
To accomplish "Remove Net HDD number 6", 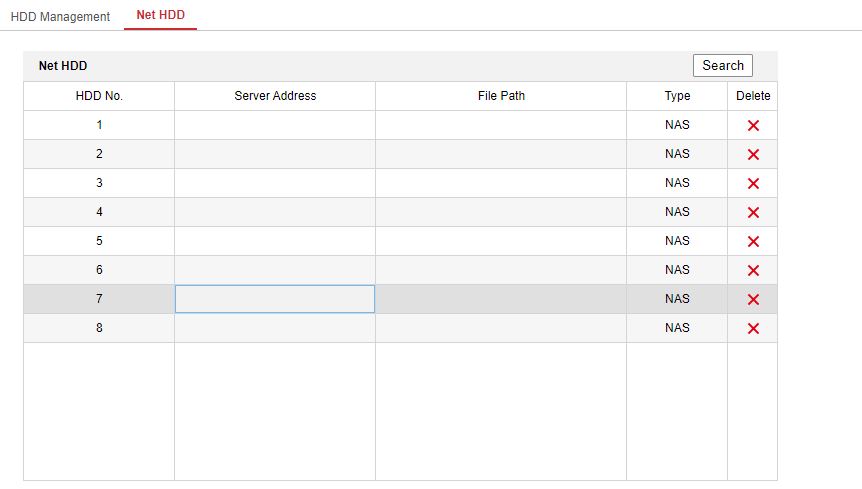I will tap(753, 271).
